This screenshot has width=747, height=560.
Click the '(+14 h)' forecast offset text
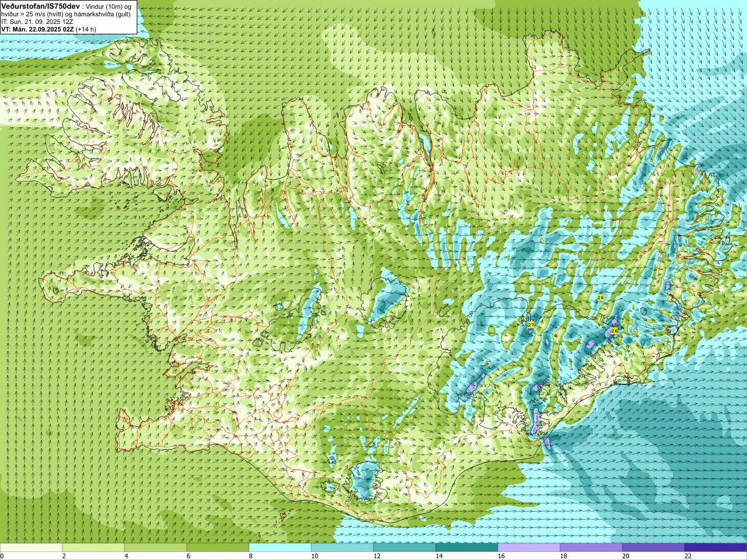click(x=86, y=29)
